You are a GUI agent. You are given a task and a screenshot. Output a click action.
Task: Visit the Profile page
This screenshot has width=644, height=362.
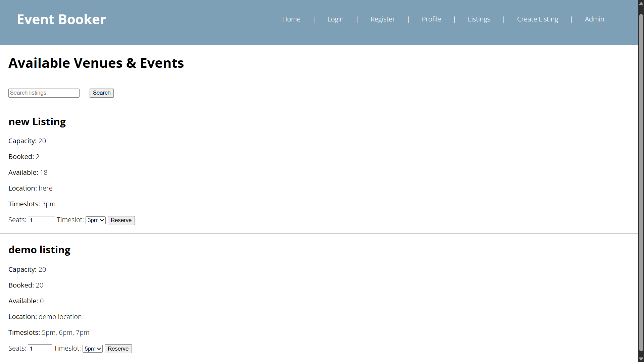click(431, 19)
